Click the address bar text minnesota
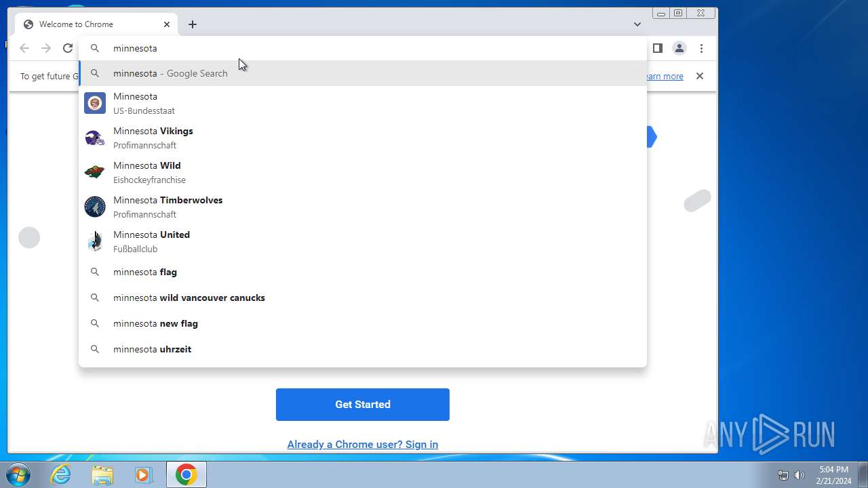Screen dimensions: 868x488 (x=135, y=48)
